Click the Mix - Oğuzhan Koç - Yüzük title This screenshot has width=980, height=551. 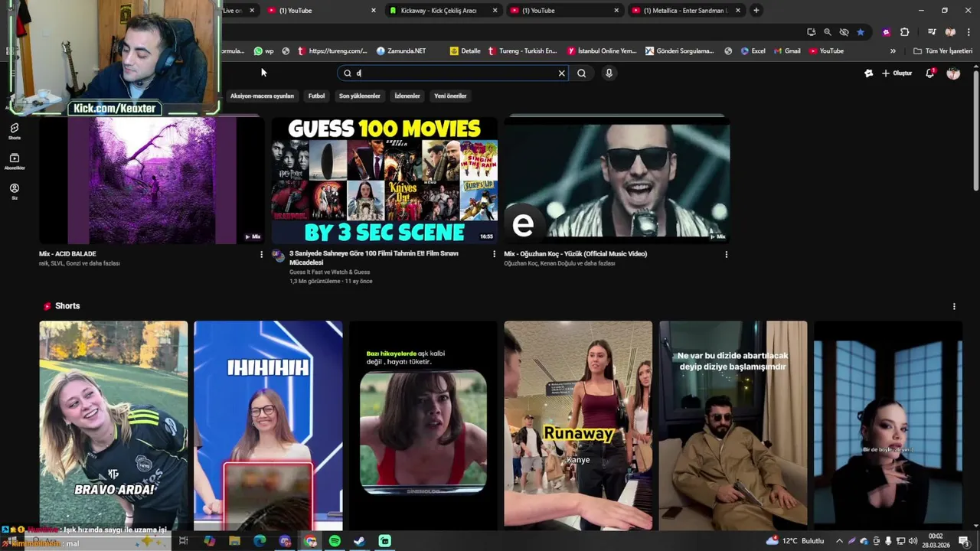[x=576, y=254]
